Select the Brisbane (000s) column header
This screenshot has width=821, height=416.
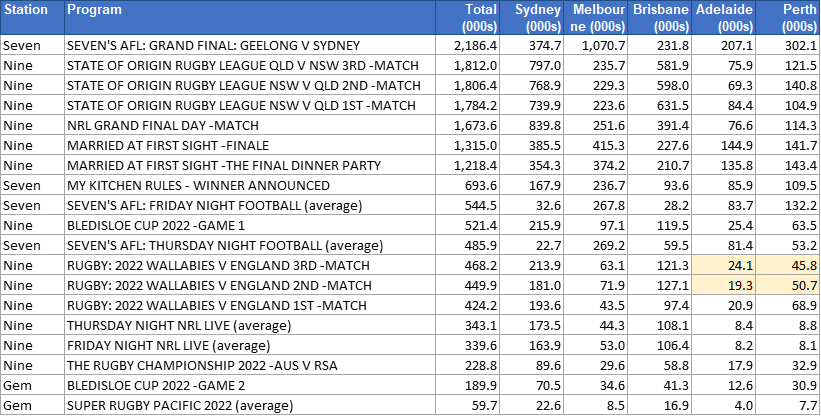(660, 17)
